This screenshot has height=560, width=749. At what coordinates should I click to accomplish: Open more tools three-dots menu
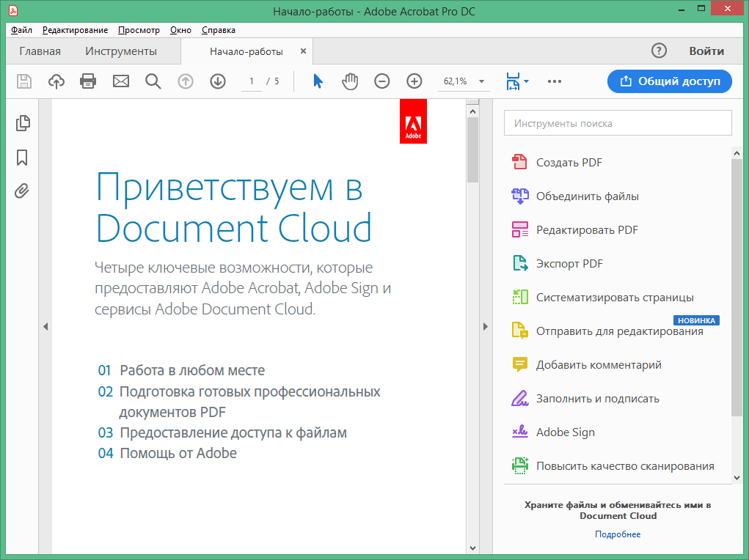click(554, 81)
